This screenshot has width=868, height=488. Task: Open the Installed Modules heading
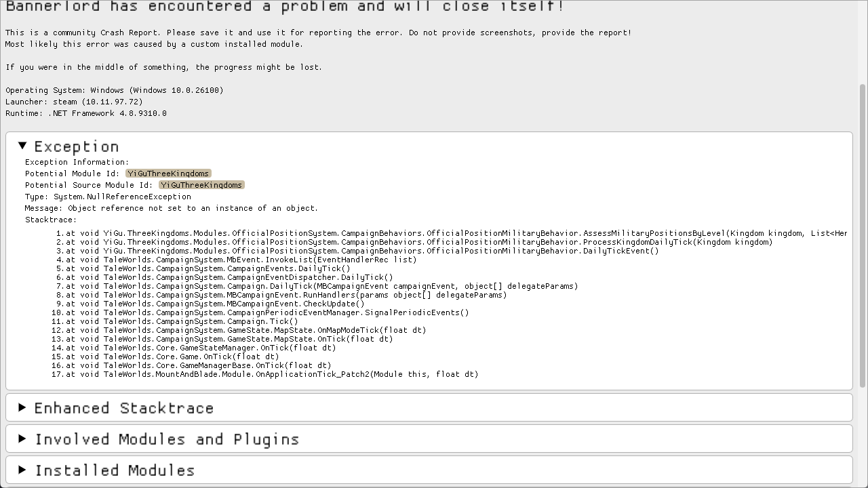tap(115, 470)
